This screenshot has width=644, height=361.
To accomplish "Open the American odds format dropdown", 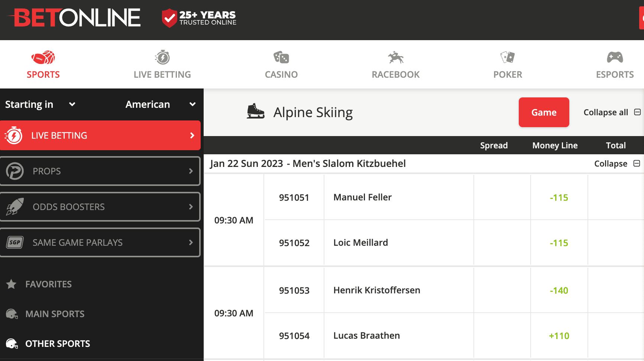I will tap(161, 104).
